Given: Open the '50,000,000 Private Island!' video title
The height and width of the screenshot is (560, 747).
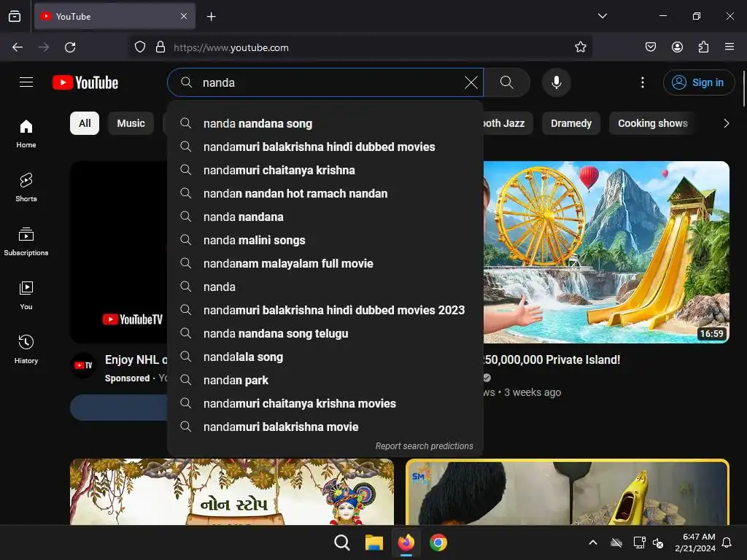Looking at the screenshot, I should (x=551, y=359).
